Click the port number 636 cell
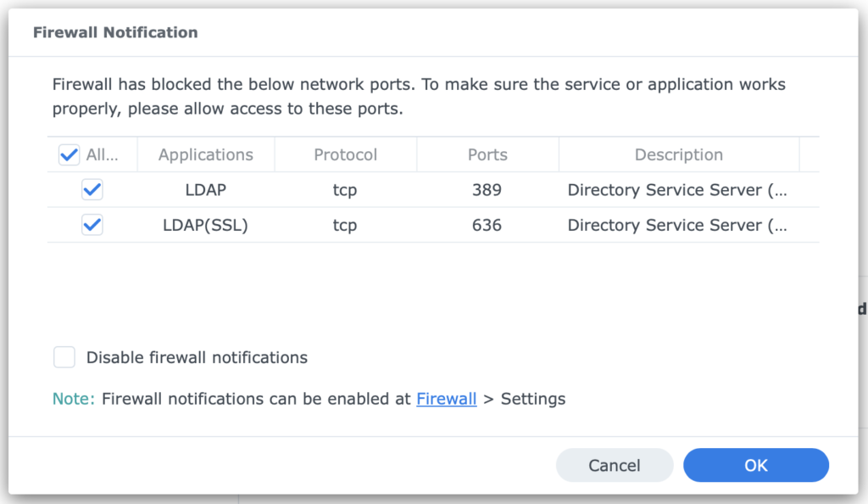Image resolution: width=868 pixels, height=504 pixels. tap(487, 225)
